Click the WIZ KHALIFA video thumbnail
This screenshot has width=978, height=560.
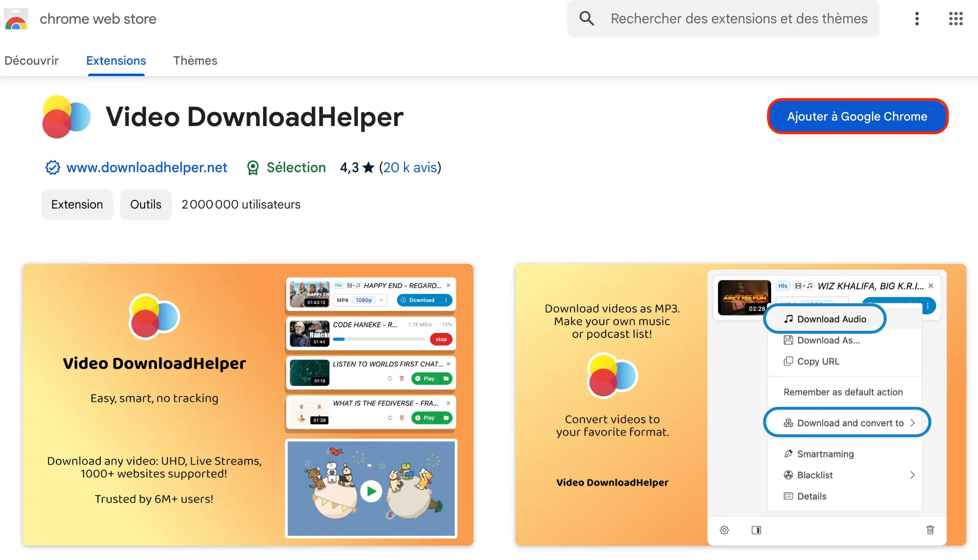(x=744, y=297)
